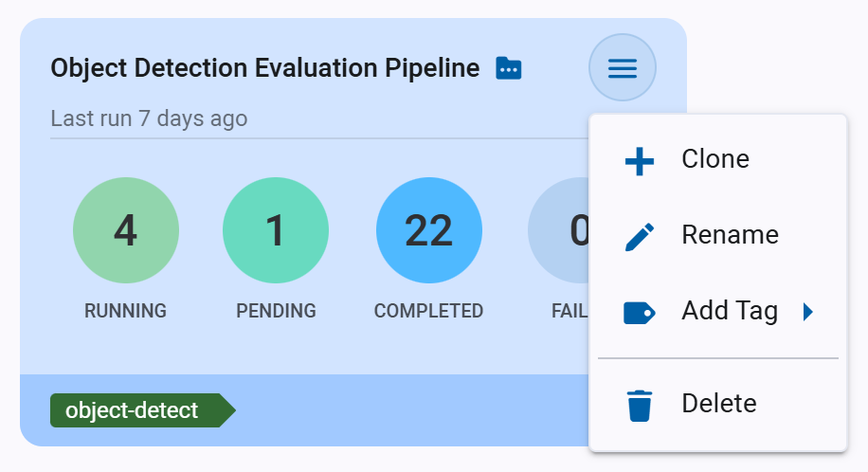868x472 pixels.
Task: Click the trash icon next to Delete
Action: 640,406
